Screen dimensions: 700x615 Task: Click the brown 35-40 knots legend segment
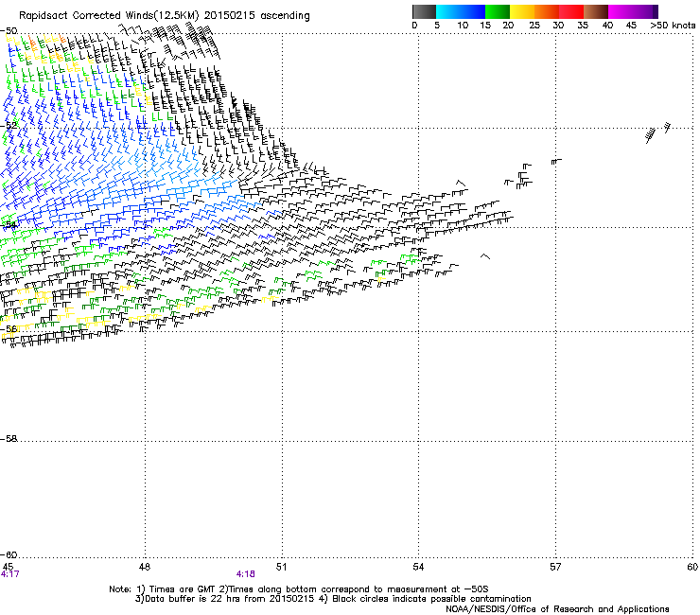(596, 11)
